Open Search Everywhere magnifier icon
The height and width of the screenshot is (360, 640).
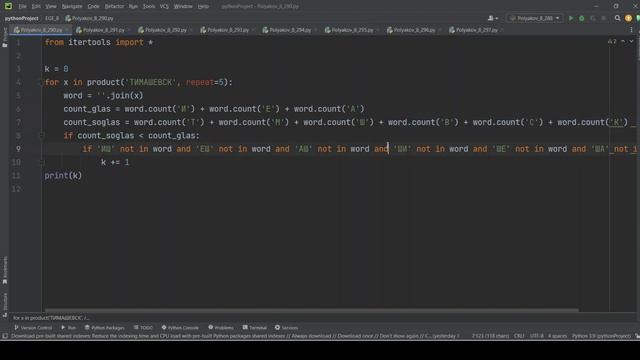(x=618, y=18)
